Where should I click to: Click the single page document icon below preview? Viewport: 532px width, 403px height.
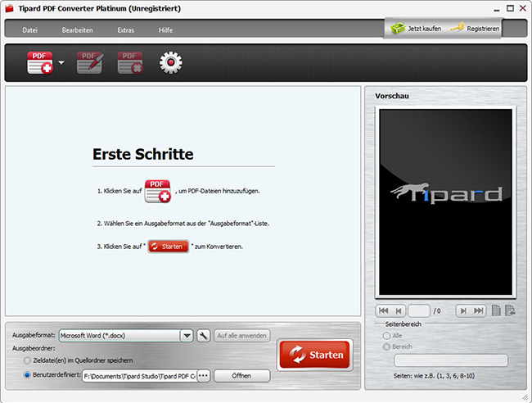pos(496,310)
